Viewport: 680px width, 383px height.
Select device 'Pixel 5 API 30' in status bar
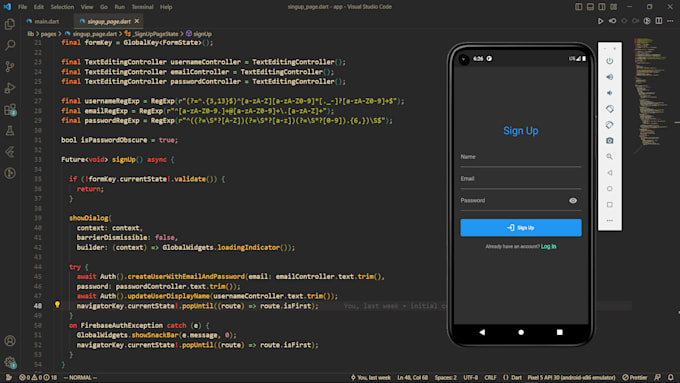[x=571, y=377]
